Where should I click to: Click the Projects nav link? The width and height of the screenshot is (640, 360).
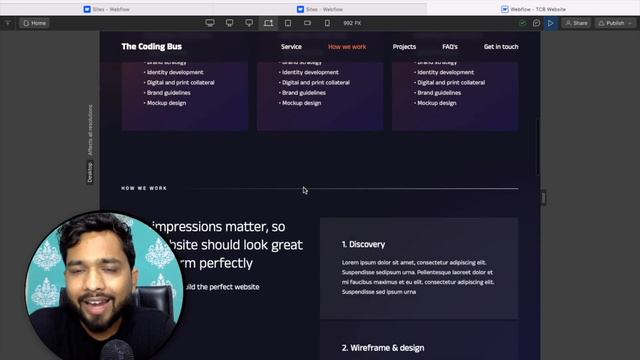(404, 47)
